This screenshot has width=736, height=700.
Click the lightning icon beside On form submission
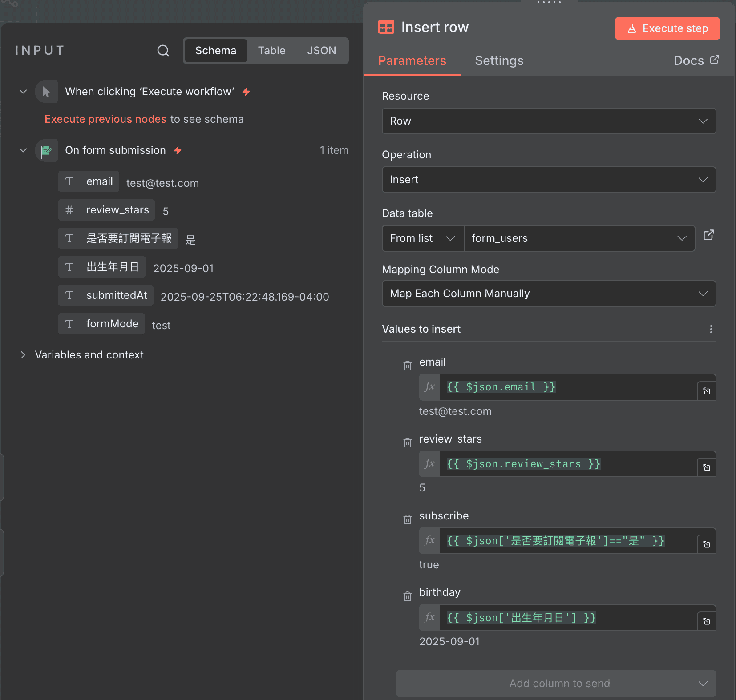[178, 150]
